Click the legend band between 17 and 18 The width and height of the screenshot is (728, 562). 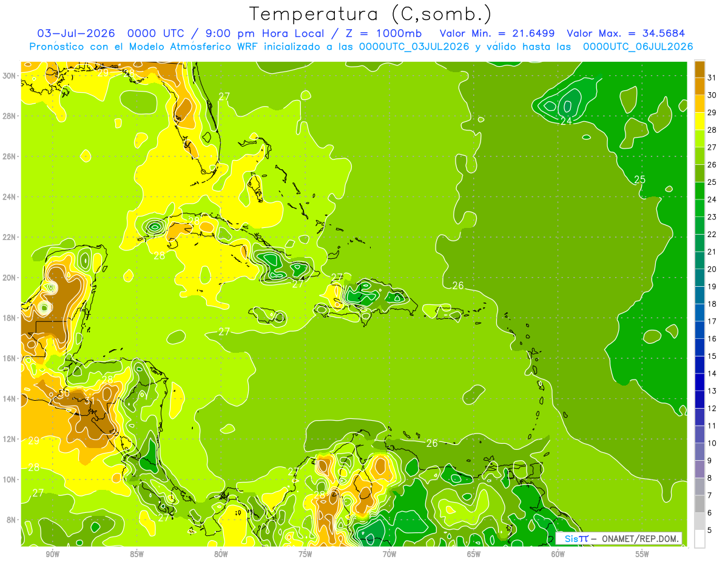tap(699, 312)
